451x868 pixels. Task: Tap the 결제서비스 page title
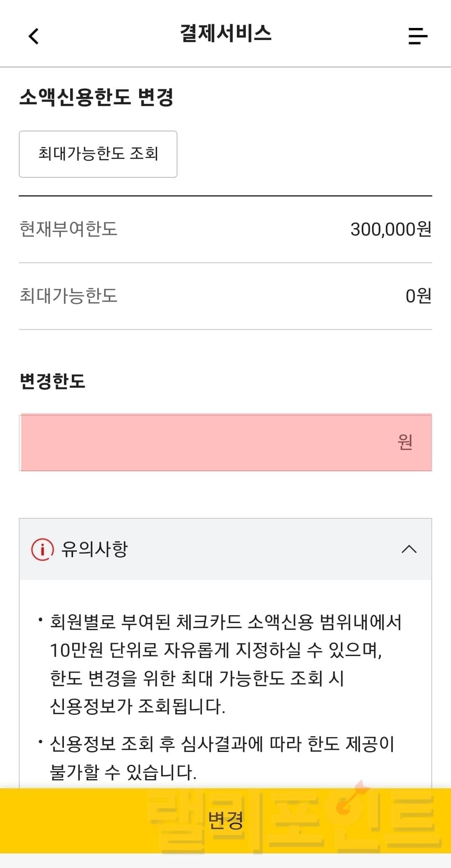coord(225,33)
